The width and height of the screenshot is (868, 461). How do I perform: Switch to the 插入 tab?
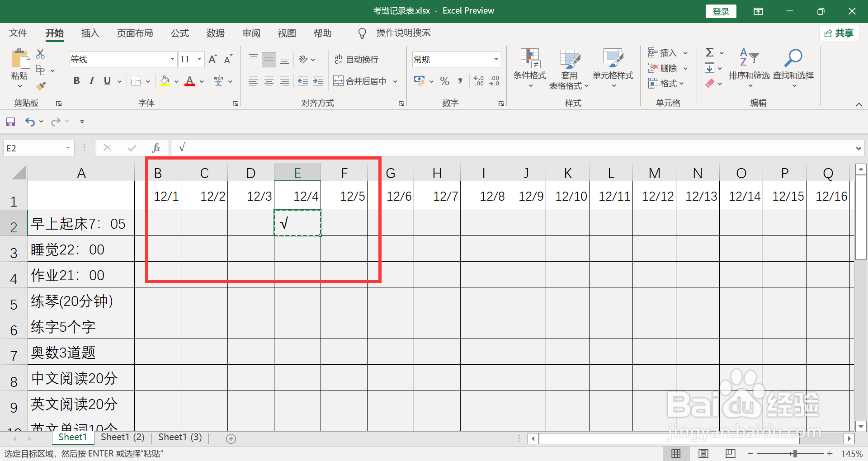90,33
